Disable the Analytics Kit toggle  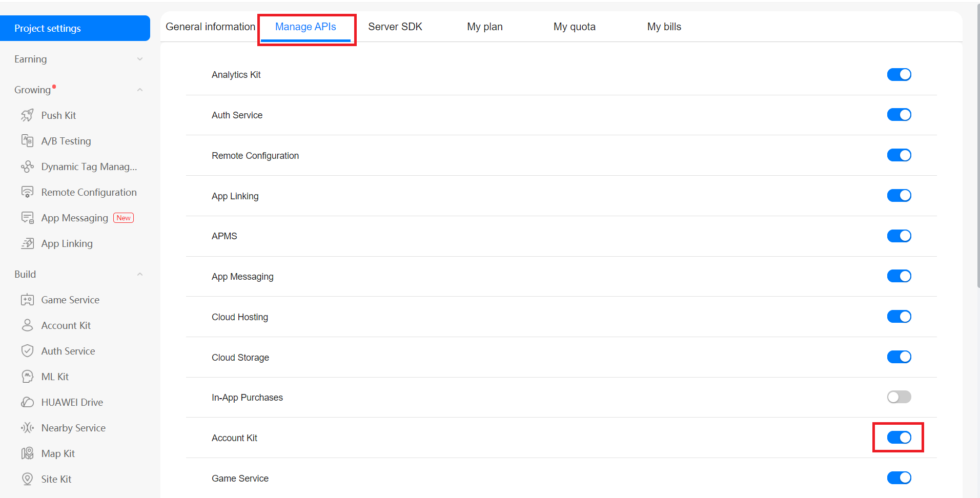[x=899, y=74]
